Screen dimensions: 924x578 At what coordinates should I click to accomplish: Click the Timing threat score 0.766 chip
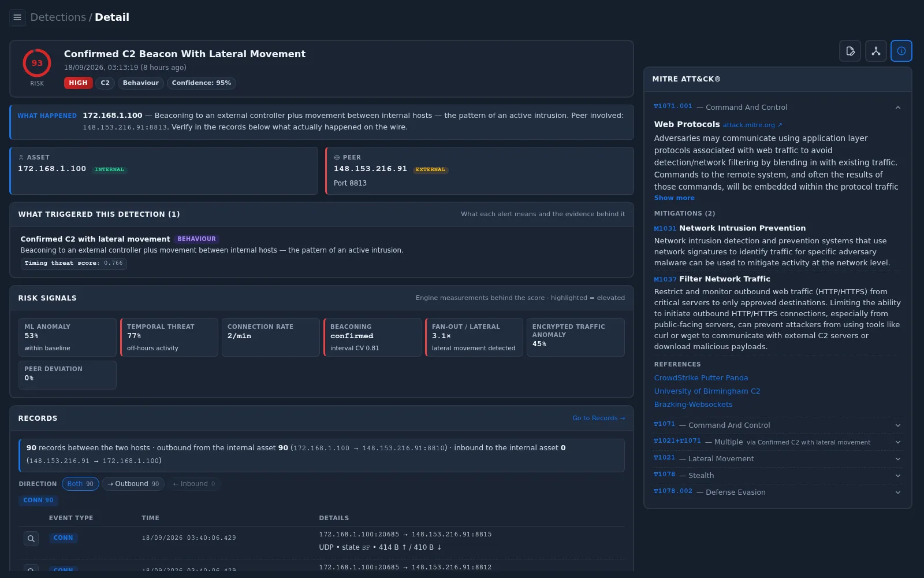[x=74, y=264]
